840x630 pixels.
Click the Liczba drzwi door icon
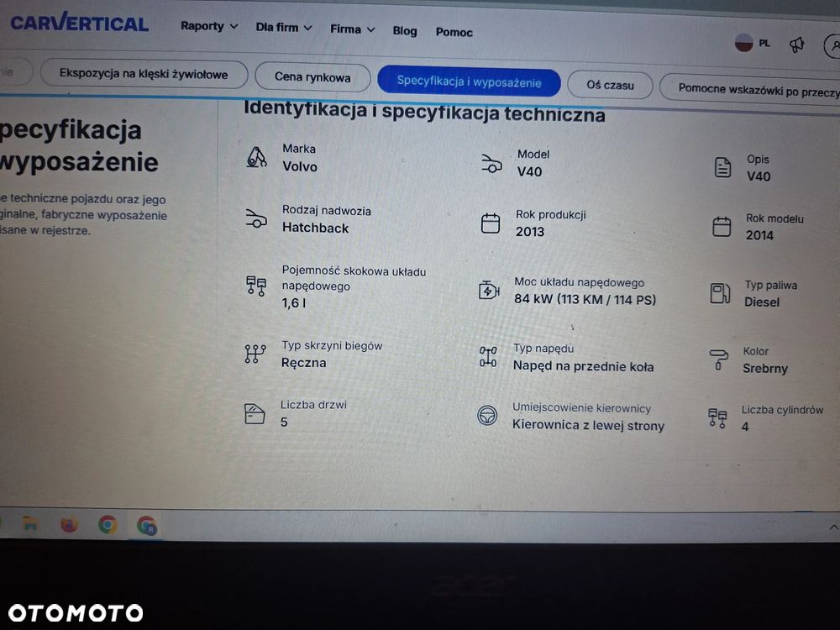point(255,413)
